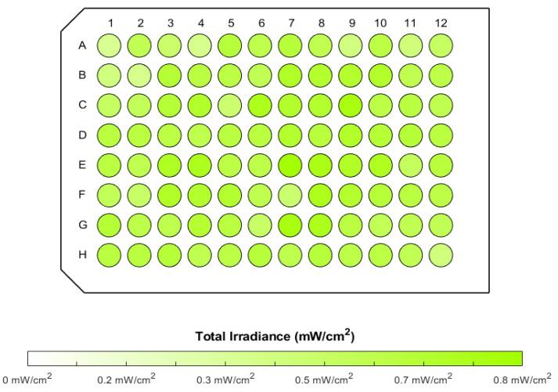This screenshot has height=392, width=558.
Task: Click column header 1
Action: point(110,23)
